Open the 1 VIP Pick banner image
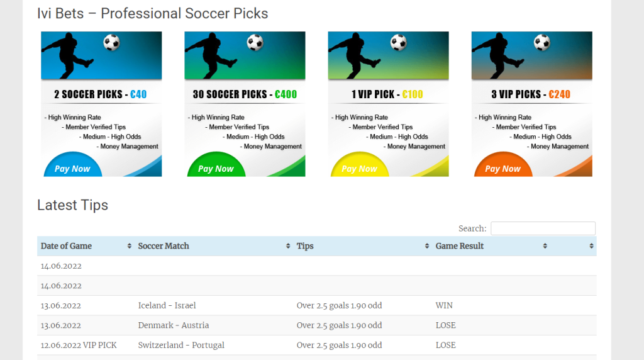Screen dimensions: 644x360 pos(388,55)
